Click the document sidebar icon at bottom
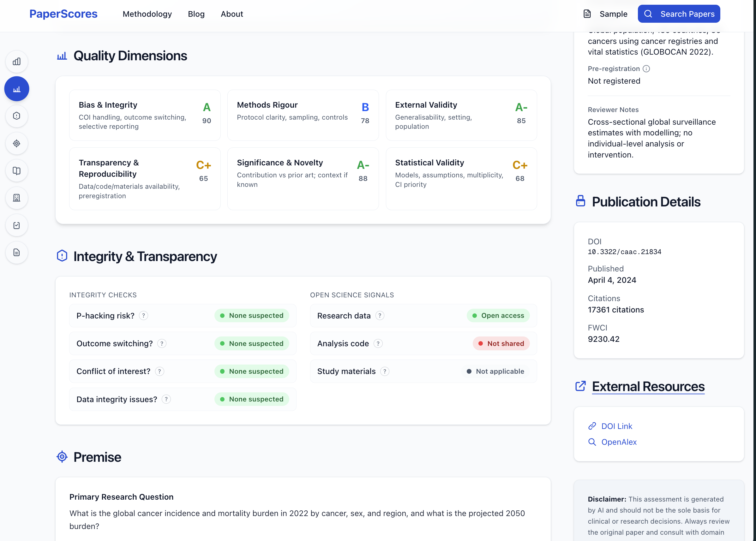 click(x=17, y=253)
